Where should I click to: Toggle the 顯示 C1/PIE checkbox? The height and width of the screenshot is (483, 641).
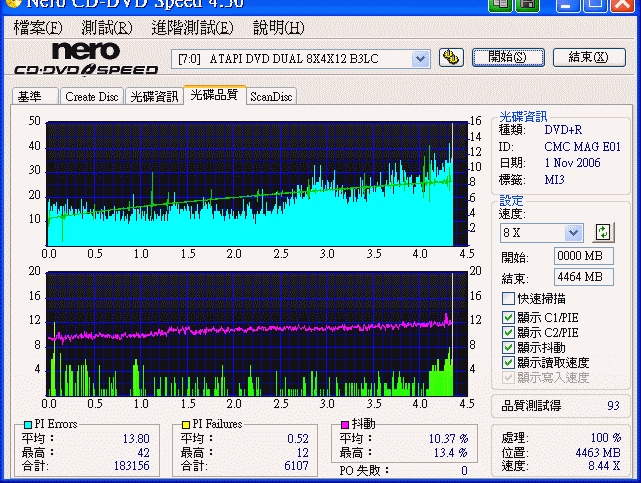point(508,318)
